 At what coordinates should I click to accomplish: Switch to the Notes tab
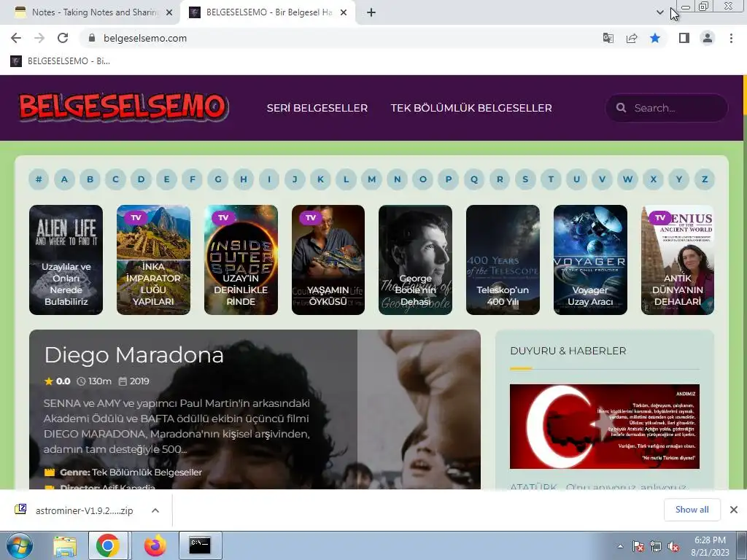click(x=94, y=12)
